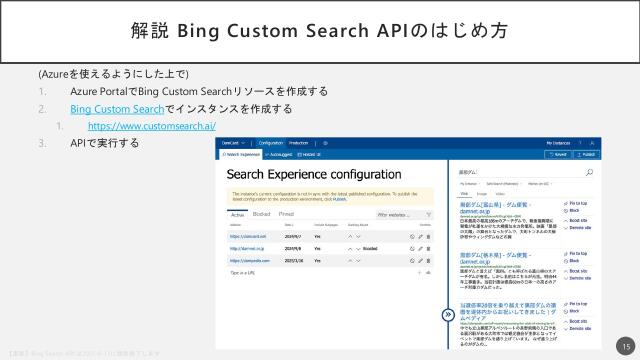Open first search result title link
The width and height of the screenshot is (640, 360).
(x=496, y=208)
